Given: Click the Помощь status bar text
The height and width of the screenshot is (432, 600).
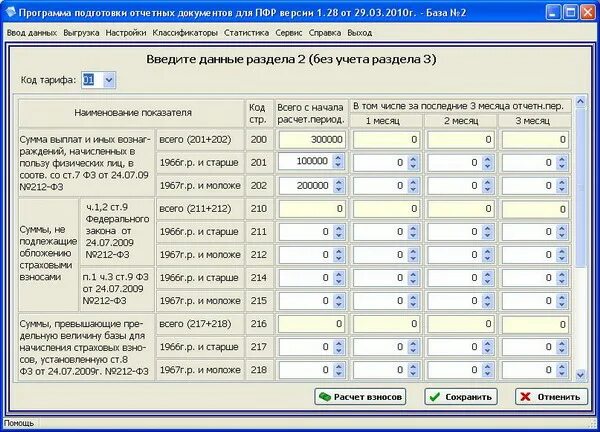Looking at the screenshot, I should tap(19, 423).
